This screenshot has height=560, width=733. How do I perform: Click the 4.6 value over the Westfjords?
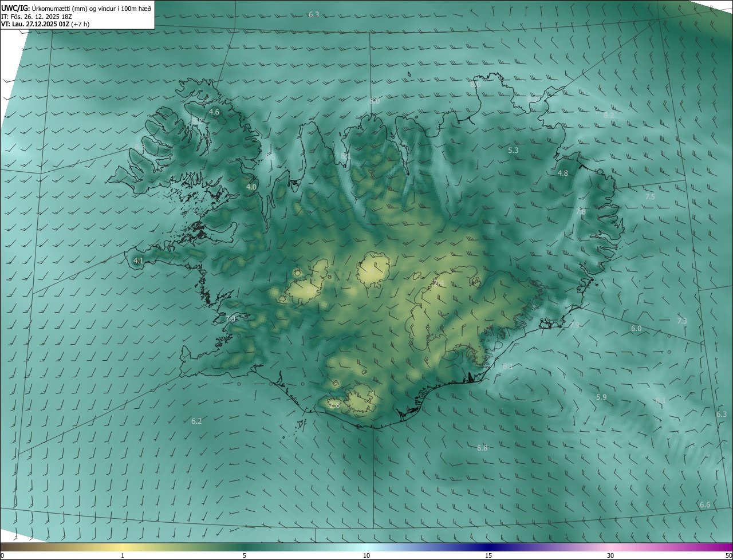[x=214, y=112]
